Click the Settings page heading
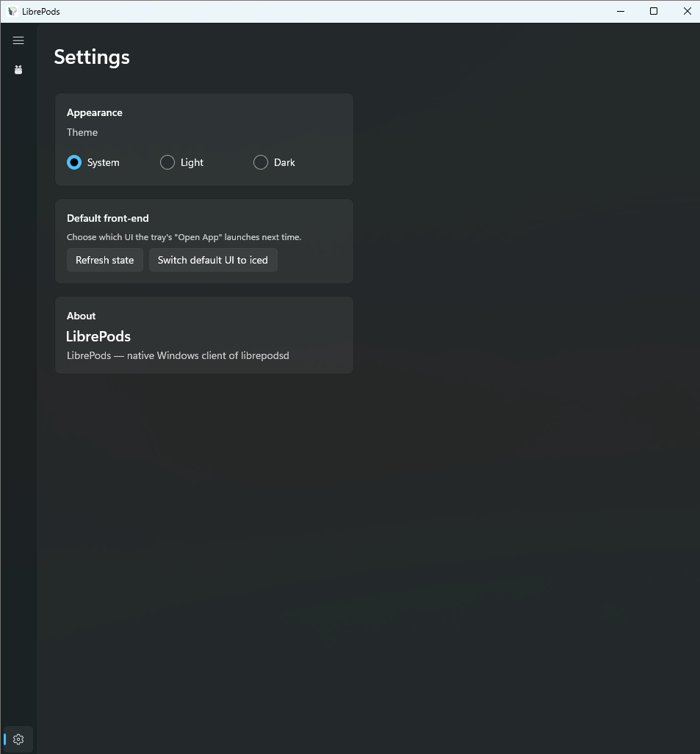700x754 pixels. click(92, 57)
